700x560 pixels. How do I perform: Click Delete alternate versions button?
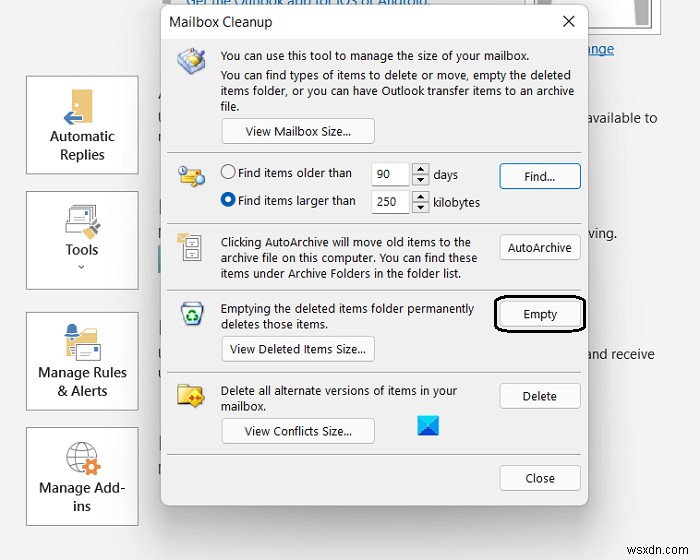(540, 396)
